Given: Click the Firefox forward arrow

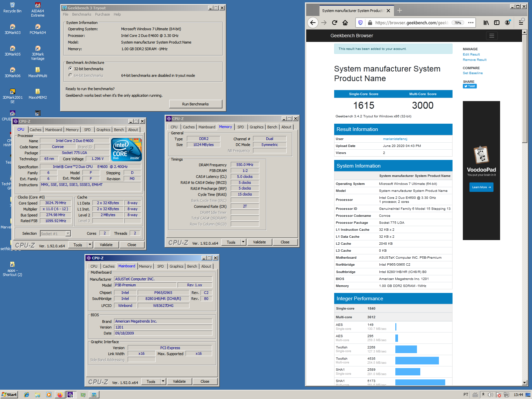Looking at the screenshot, I should click(324, 23).
